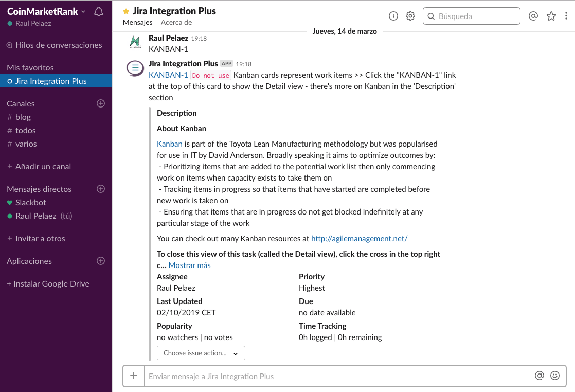Select the Mensajes tab
Image resolution: width=575 pixels, height=392 pixels.
click(x=137, y=22)
